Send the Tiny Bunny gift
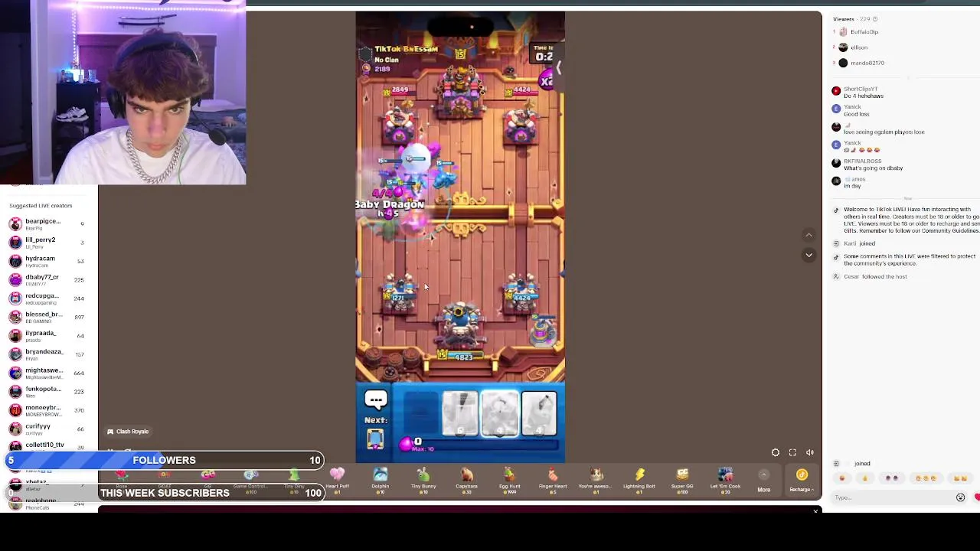Viewport: 980px width, 551px height. pyautogui.click(x=423, y=480)
